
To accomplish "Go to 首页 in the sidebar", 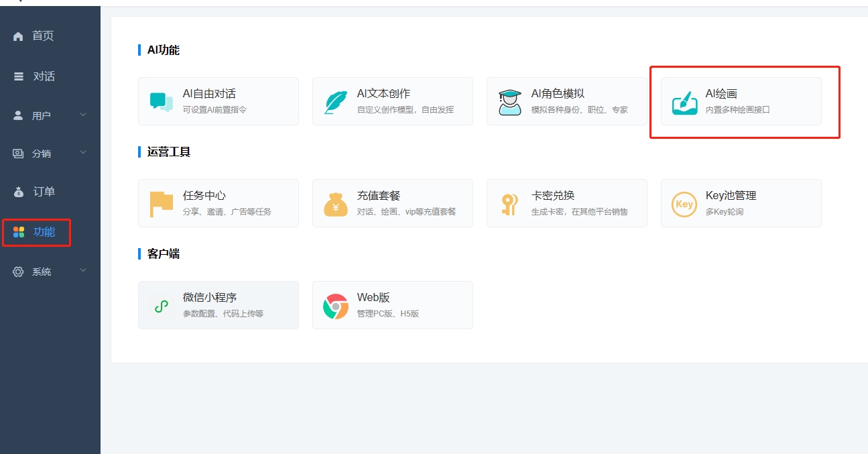I will coord(43,36).
